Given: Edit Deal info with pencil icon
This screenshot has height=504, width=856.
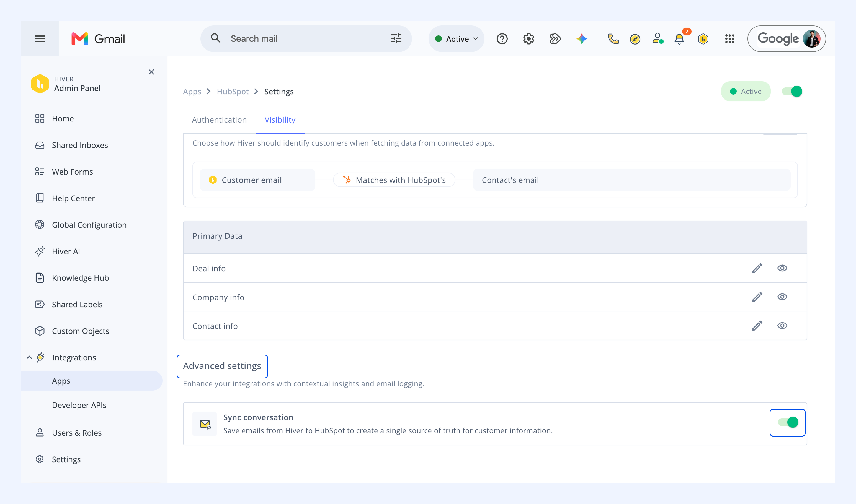Looking at the screenshot, I should [757, 268].
